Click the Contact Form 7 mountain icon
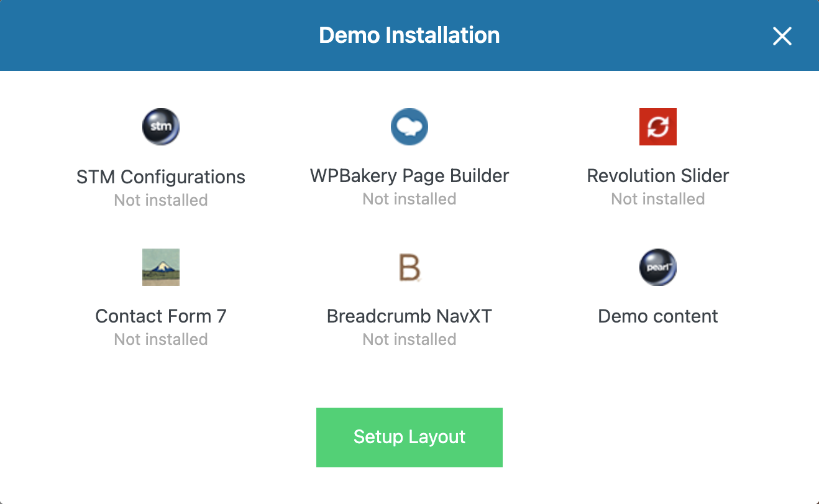The image size is (819, 504). click(x=161, y=267)
